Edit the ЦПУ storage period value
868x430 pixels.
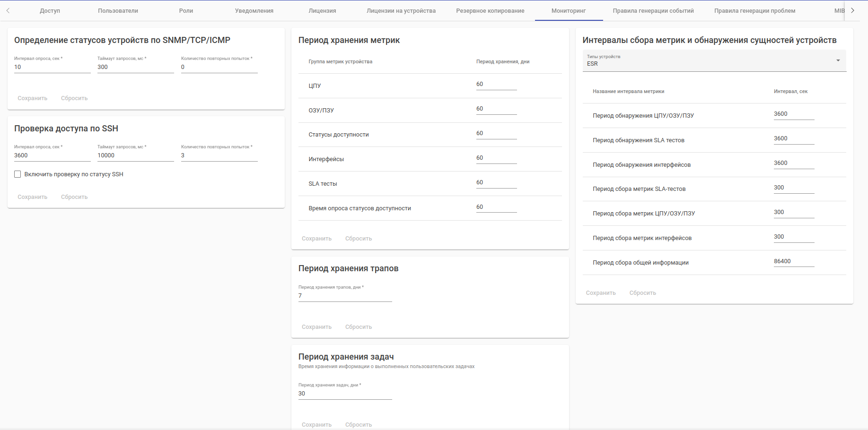(496, 84)
